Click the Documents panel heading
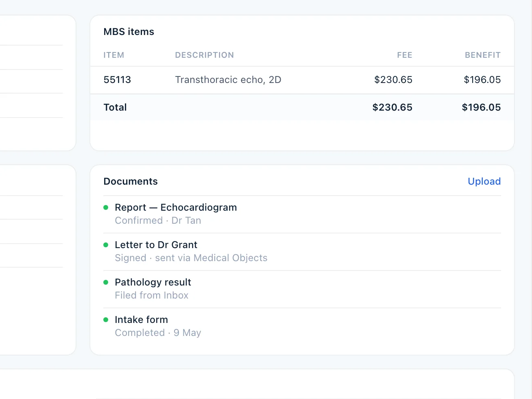 pyautogui.click(x=131, y=181)
